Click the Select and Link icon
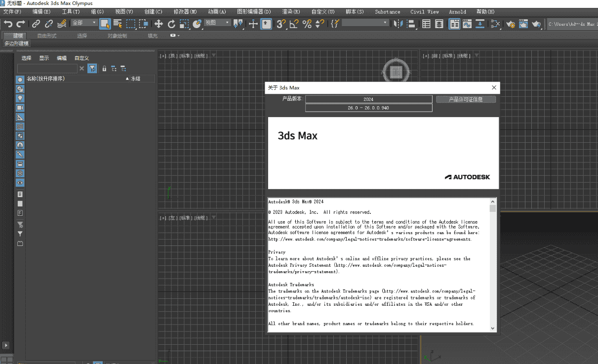This screenshot has height=364, width=598. tap(36, 23)
